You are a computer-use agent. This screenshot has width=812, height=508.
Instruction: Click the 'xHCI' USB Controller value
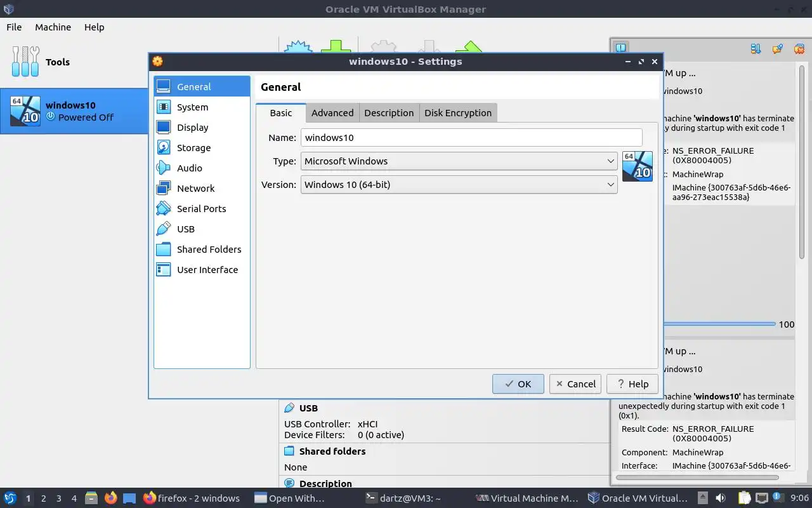pyautogui.click(x=368, y=424)
